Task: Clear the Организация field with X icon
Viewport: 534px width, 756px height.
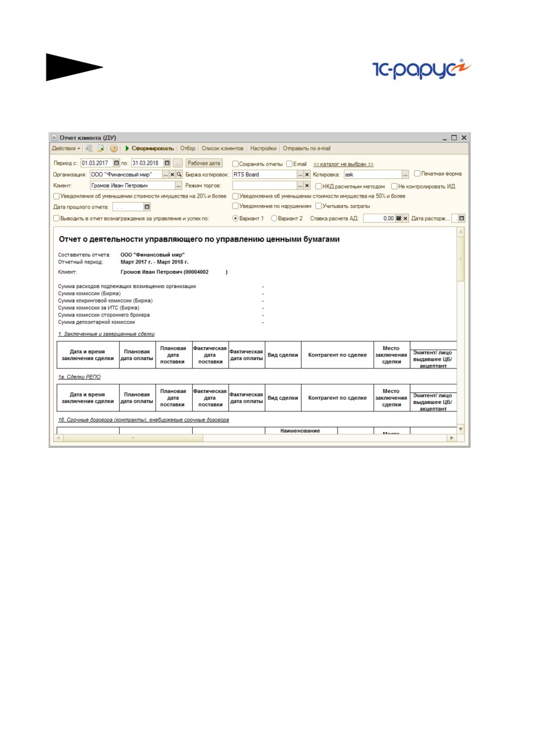Action: tap(172, 175)
